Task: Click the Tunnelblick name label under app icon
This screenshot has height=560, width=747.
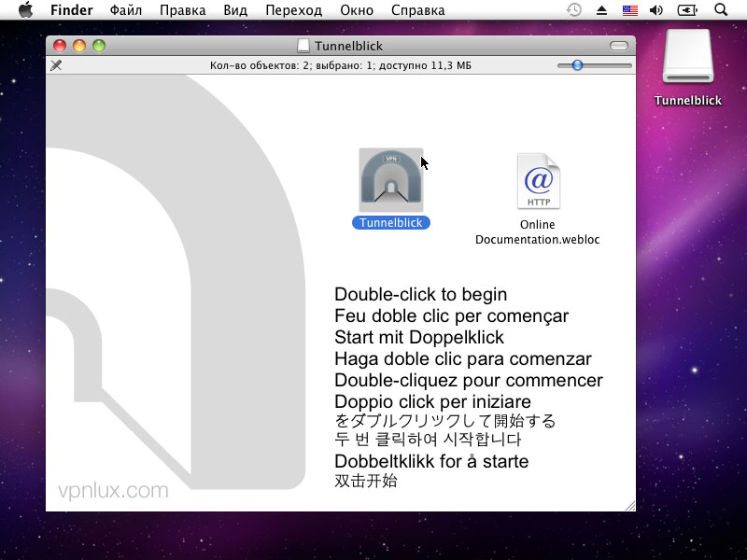Action: tap(391, 222)
